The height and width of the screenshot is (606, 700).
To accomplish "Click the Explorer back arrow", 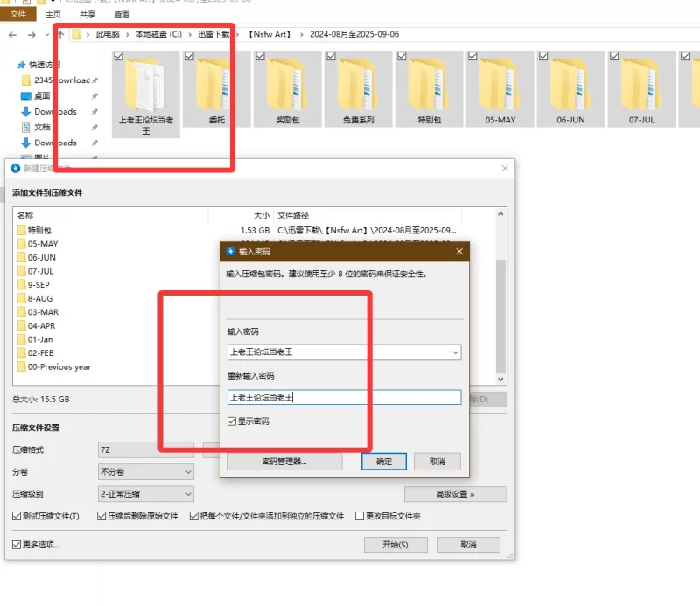I will 12,35.
